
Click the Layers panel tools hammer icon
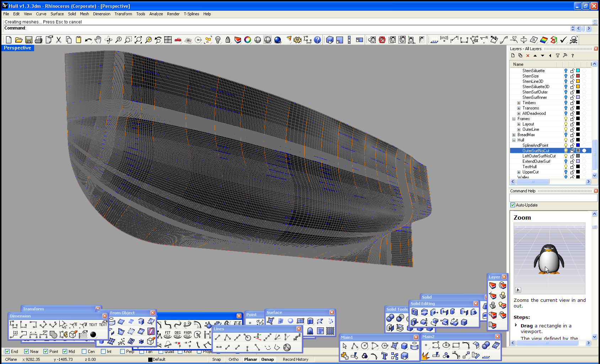[565, 55]
